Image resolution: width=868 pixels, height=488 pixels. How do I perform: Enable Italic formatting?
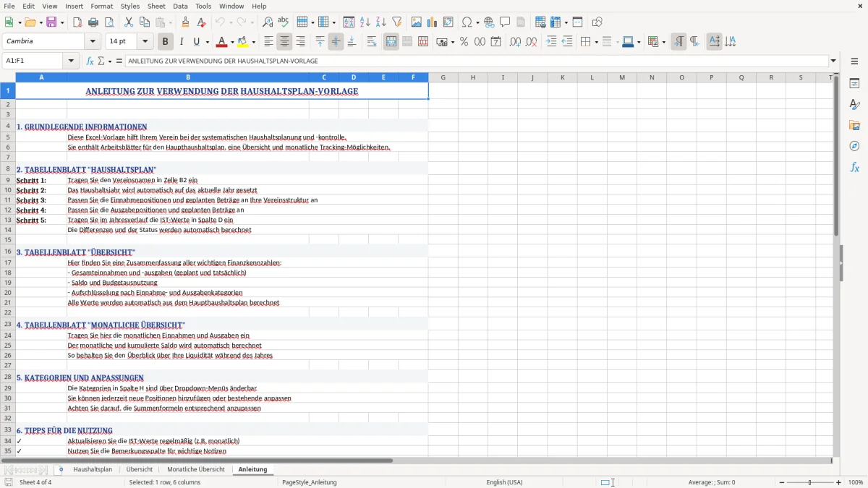click(x=182, y=41)
